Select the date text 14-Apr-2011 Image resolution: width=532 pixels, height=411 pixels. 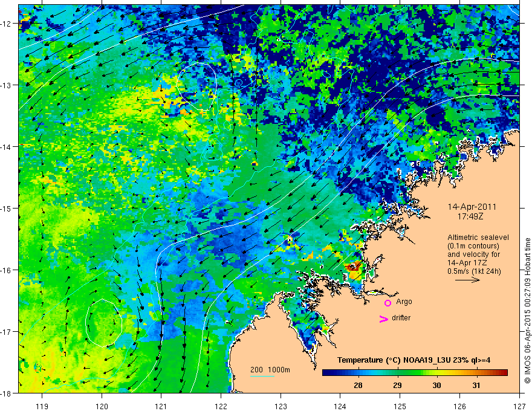[x=472, y=207]
